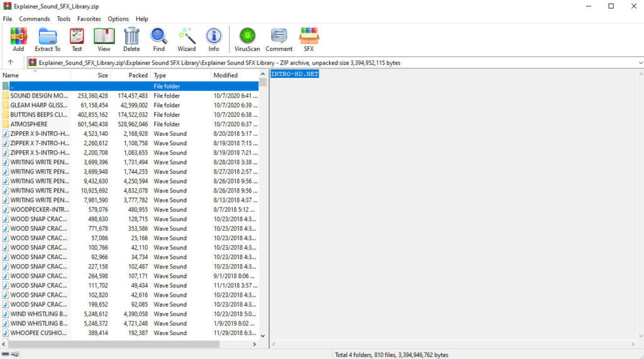This screenshot has height=359, width=644.
Task: Click the drive icon in the status bar
Action: (5, 354)
